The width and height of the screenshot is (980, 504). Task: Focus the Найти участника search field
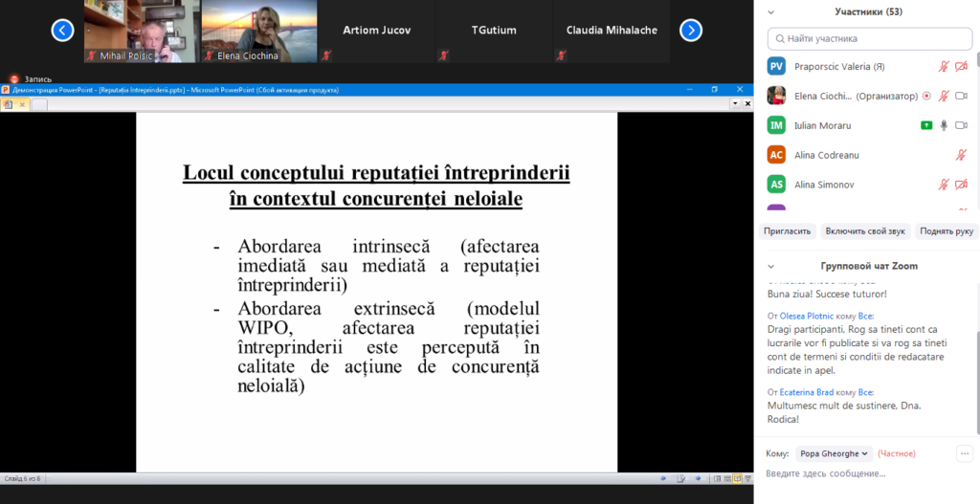pos(870,38)
